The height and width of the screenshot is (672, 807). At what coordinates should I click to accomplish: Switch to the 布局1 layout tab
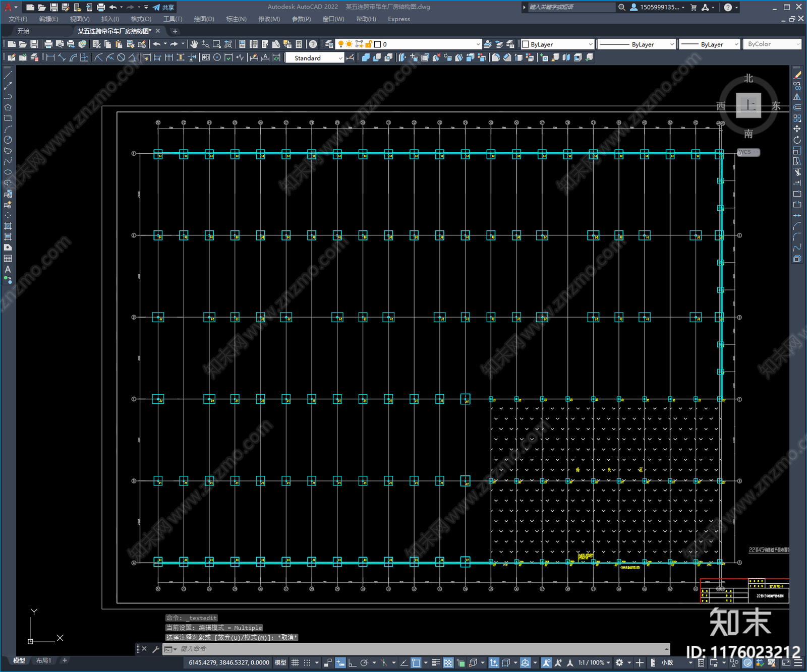[x=43, y=660]
